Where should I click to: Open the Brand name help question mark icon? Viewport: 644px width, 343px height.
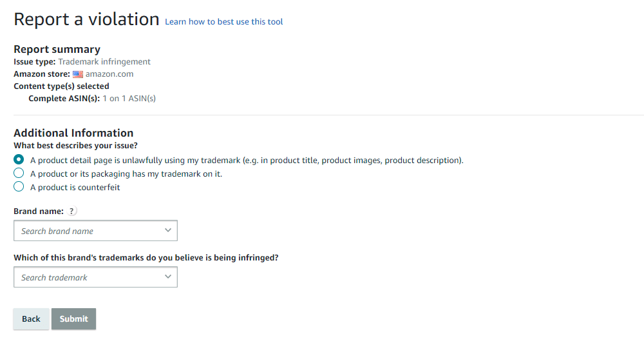[x=71, y=211]
